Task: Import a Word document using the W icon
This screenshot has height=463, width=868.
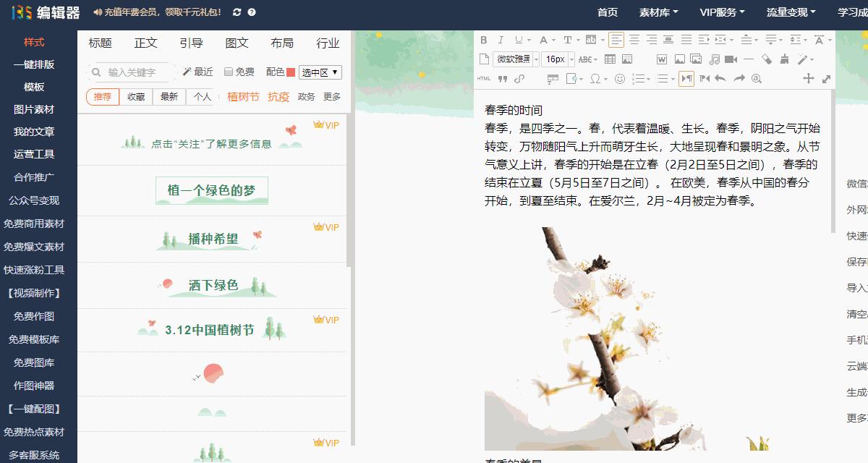Action: (661, 59)
